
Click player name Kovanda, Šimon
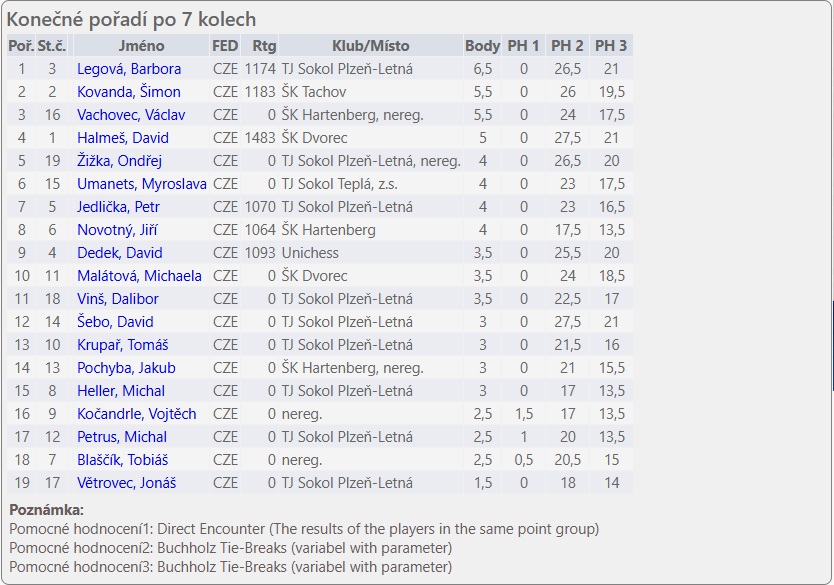click(x=129, y=92)
